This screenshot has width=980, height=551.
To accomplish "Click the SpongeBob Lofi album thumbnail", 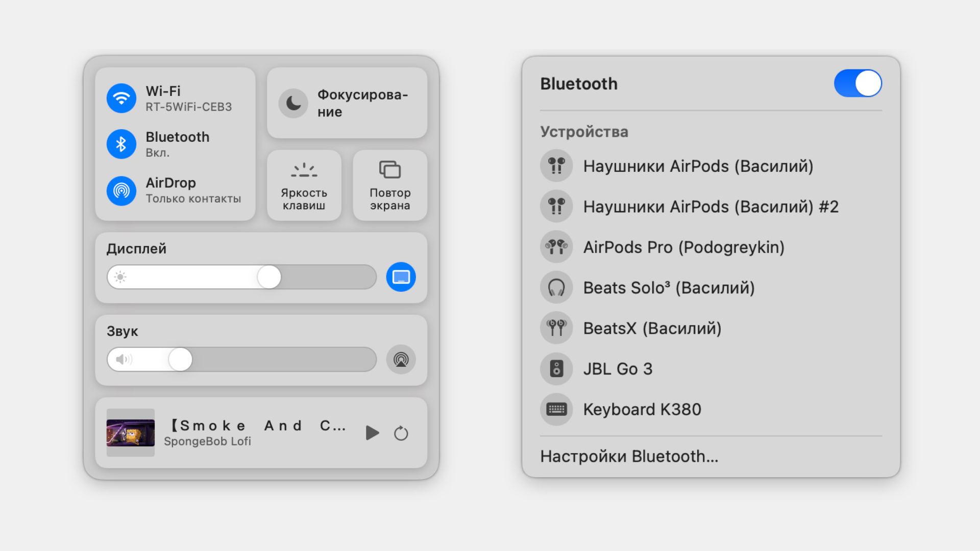I will point(131,433).
